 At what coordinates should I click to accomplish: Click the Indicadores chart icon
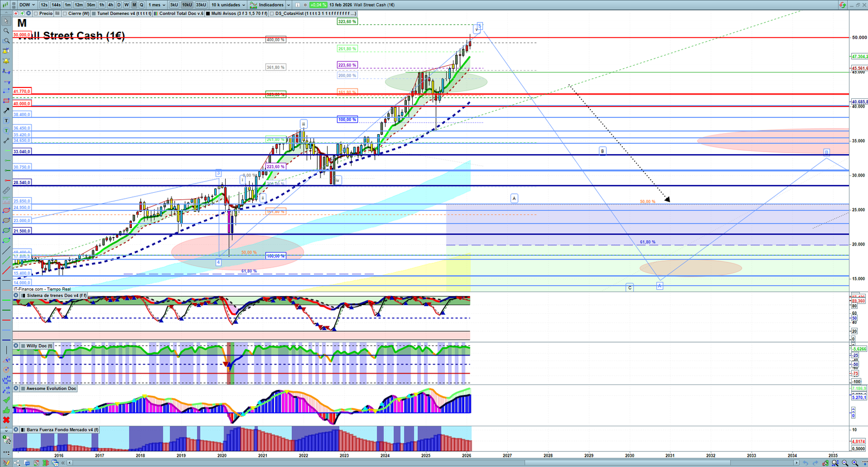point(253,5)
